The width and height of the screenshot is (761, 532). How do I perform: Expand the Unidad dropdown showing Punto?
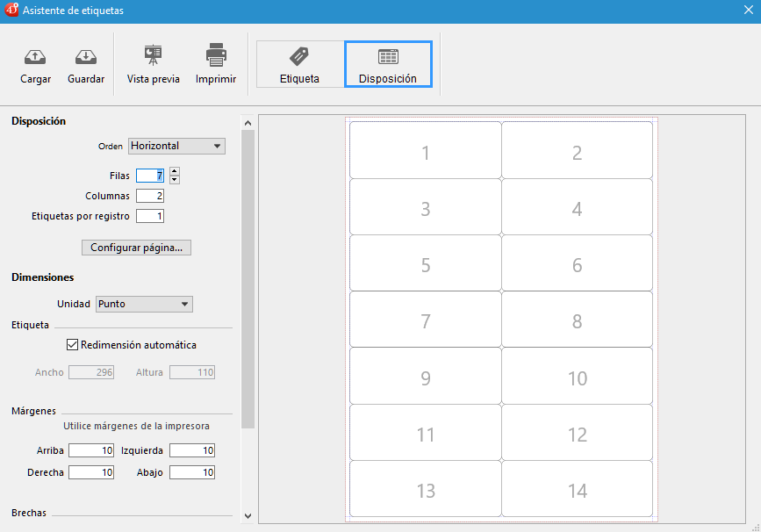144,304
